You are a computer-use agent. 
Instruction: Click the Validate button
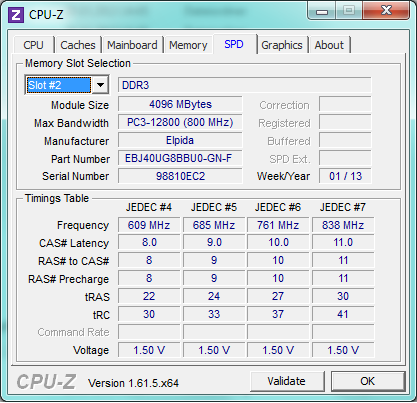point(286,381)
